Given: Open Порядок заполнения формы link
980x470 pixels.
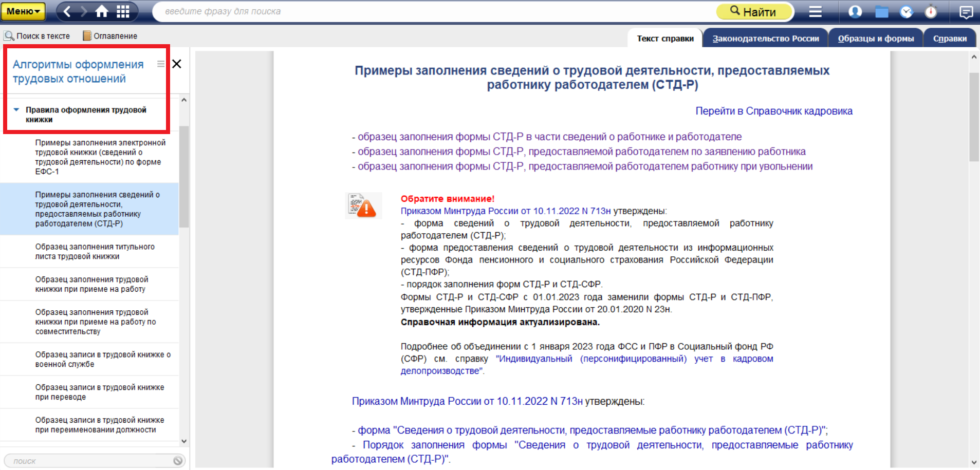Looking at the screenshot, I should coord(592,452).
